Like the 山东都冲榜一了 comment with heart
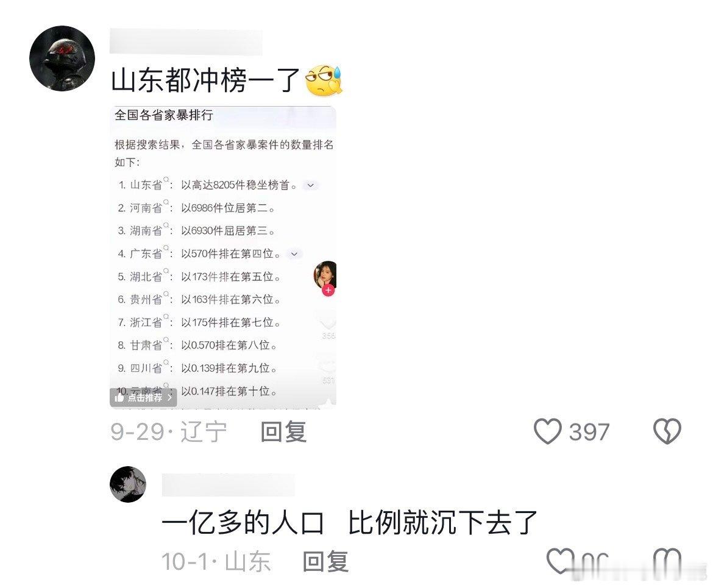 click(x=547, y=431)
